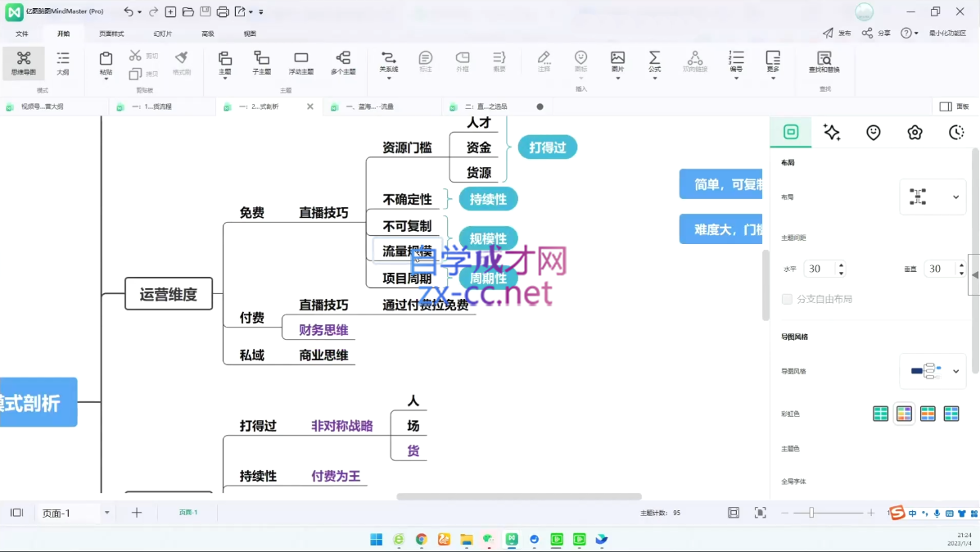Expand the layout (布局) dropdown
The width and height of the screenshot is (980, 552).
pos(933,197)
